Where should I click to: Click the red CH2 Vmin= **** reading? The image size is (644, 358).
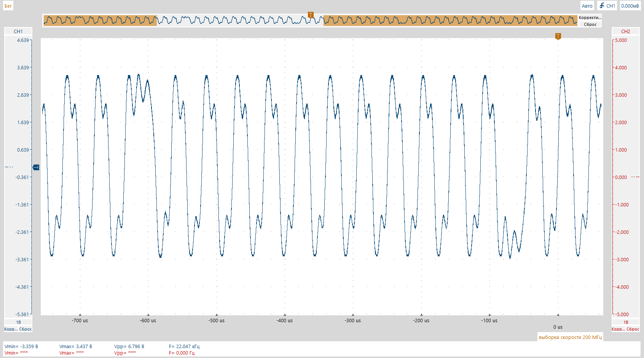click(x=16, y=353)
